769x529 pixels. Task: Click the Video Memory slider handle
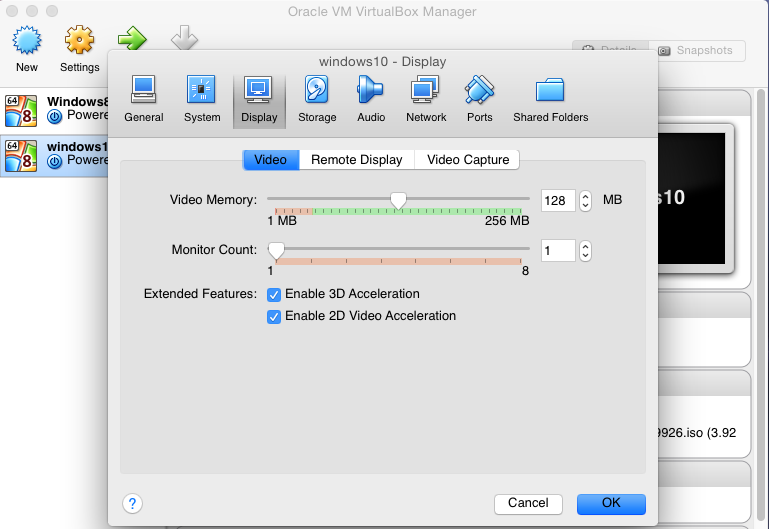(398, 201)
